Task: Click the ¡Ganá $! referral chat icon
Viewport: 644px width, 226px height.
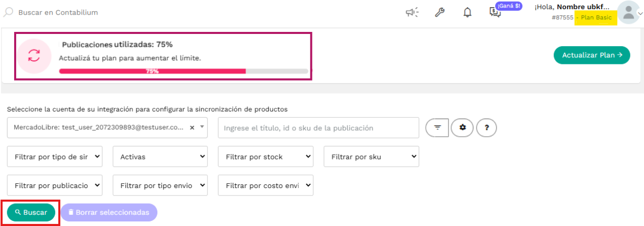Action: pyautogui.click(x=495, y=12)
